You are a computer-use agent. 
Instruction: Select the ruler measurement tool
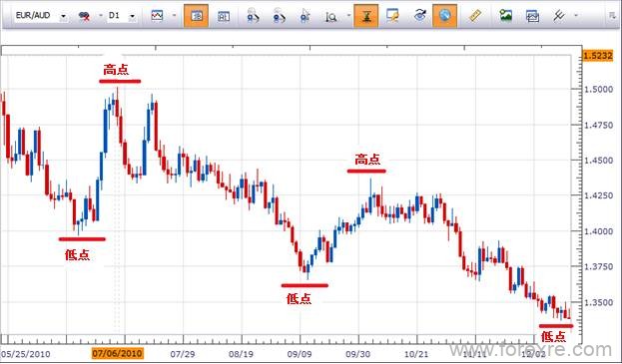pyautogui.click(x=474, y=16)
